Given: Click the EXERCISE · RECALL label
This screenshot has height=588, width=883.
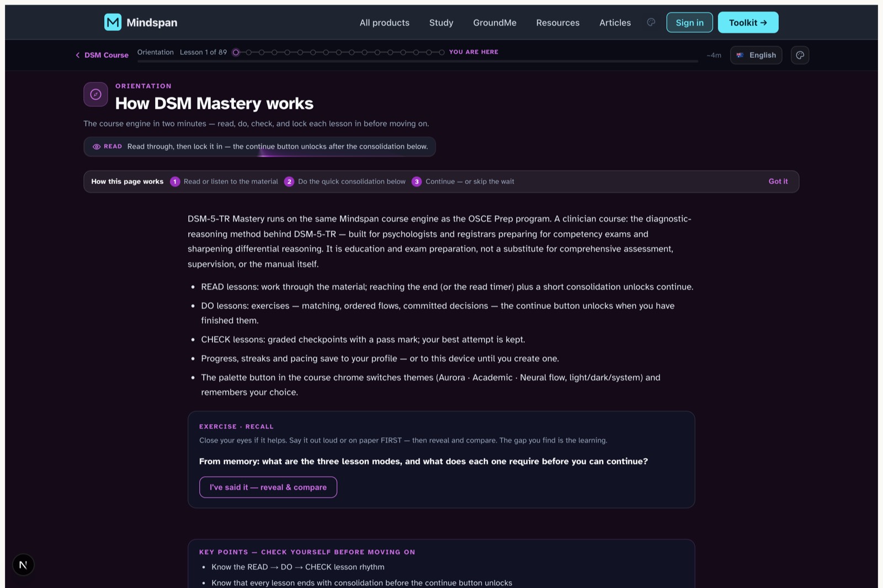Looking at the screenshot, I should pos(236,426).
